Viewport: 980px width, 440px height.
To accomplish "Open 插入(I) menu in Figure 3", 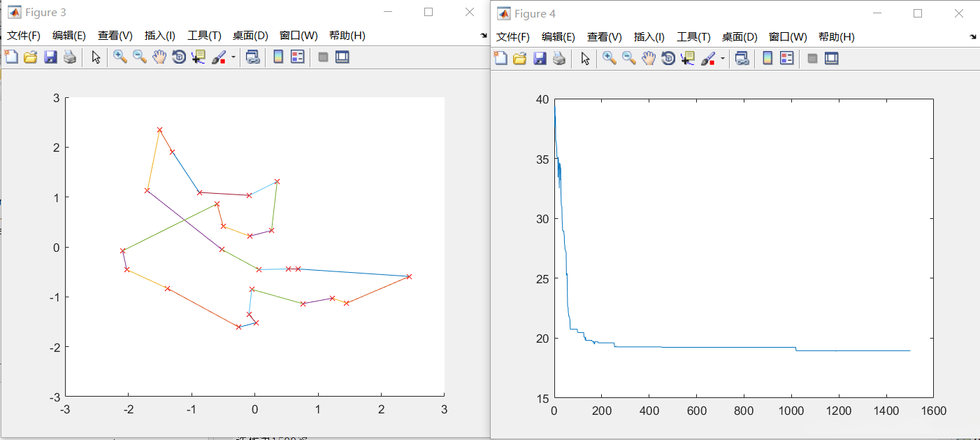I will coord(160,36).
